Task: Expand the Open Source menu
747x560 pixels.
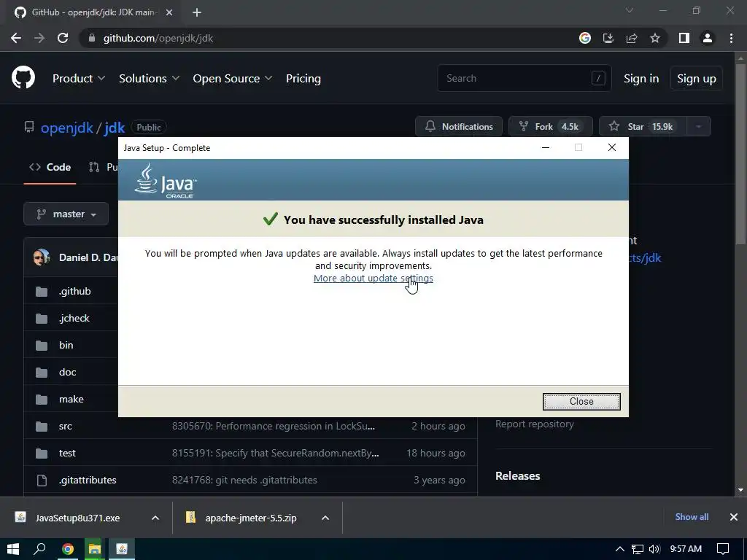Action: coord(233,79)
